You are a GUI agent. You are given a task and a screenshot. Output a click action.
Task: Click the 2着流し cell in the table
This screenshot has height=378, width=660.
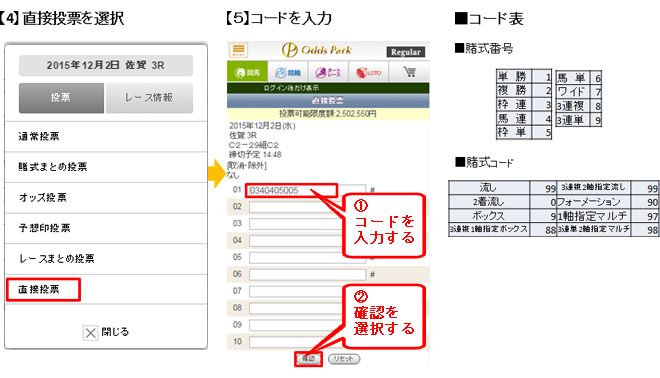pos(489,202)
